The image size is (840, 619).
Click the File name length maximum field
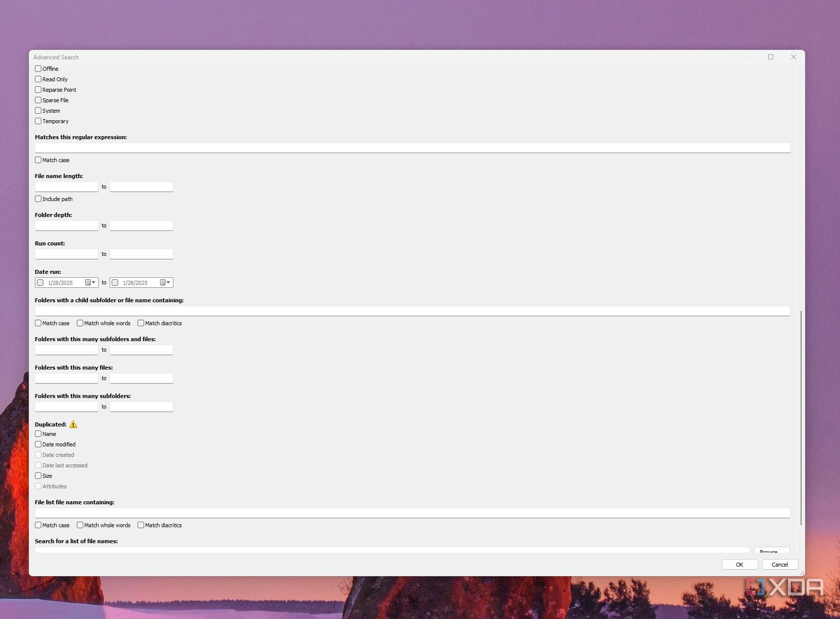142,187
